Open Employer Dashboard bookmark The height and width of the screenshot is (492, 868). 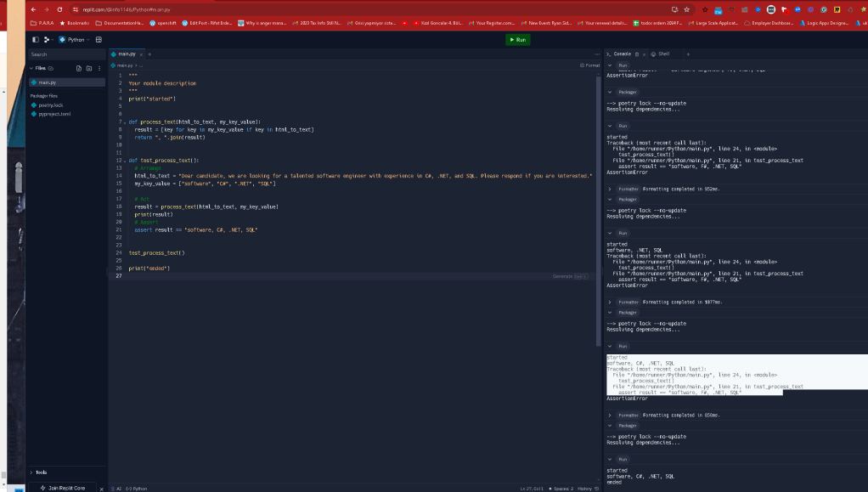769,23
